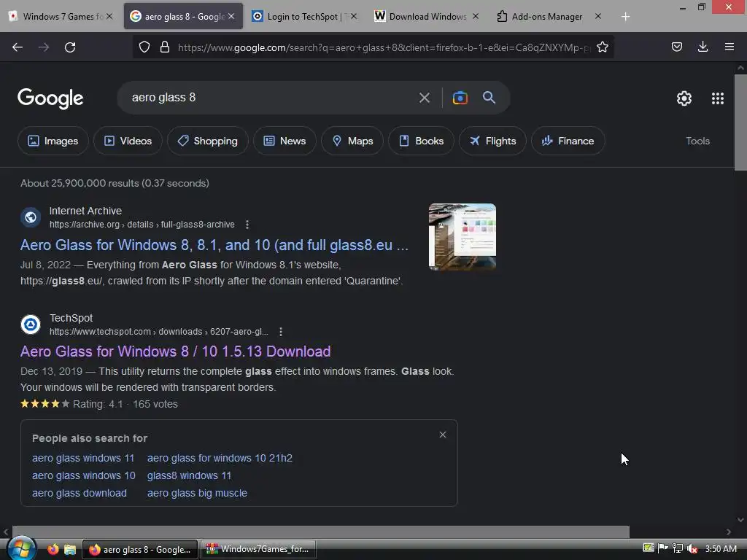The width and height of the screenshot is (747, 560).
Task: Clear the Google search box
Action: coord(425,98)
